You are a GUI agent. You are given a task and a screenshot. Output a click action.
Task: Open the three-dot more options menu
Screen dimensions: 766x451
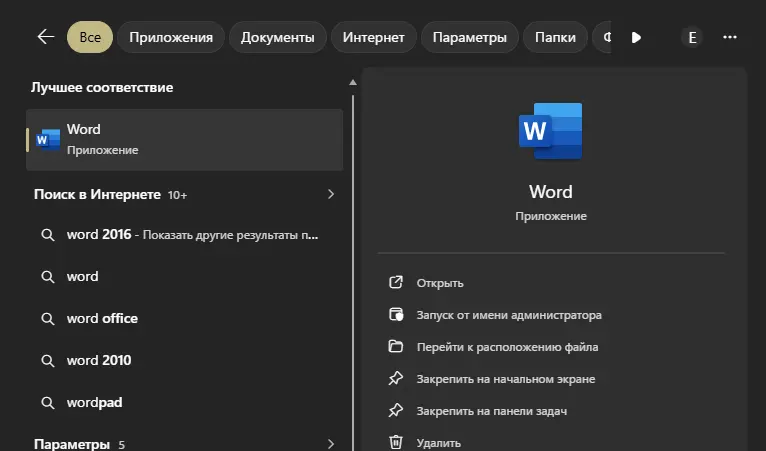[x=730, y=37]
